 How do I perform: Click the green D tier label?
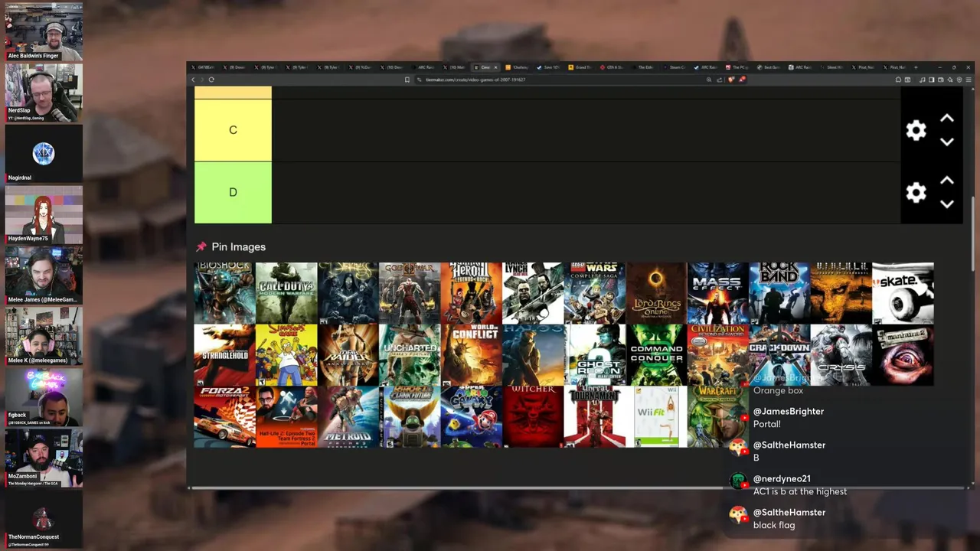pyautogui.click(x=233, y=192)
